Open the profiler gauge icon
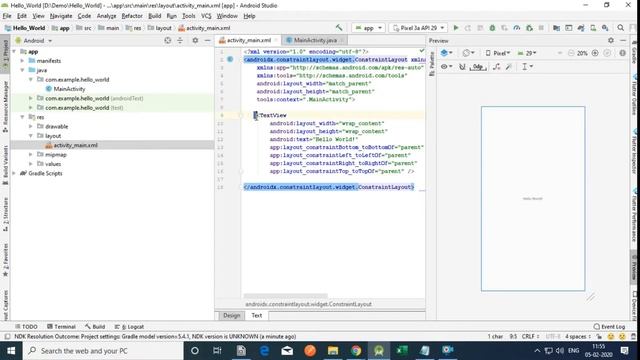Image resolution: width=640 pixels, height=360 pixels. 517,28
